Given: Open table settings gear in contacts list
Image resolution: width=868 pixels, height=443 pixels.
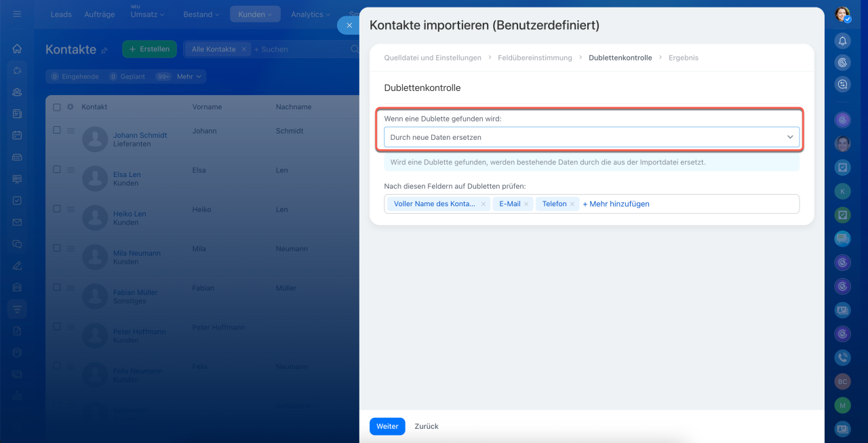Looking at the screenshot, I should click(70, 107).
